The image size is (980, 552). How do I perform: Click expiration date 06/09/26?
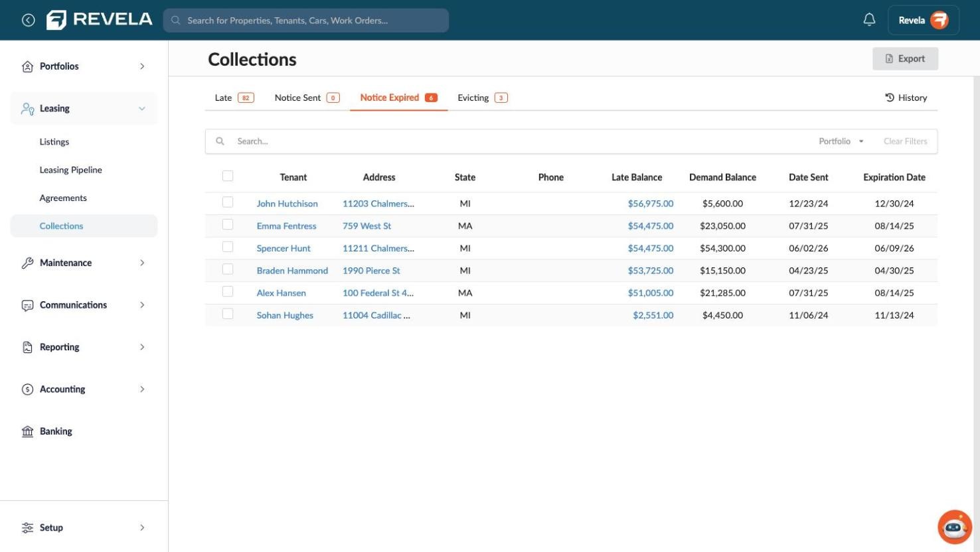894,248
